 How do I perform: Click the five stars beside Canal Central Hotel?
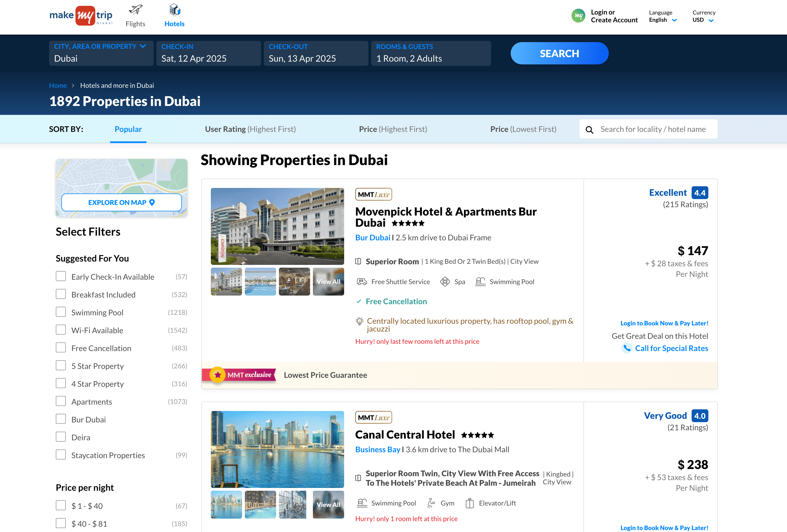[x=477, y=435]
